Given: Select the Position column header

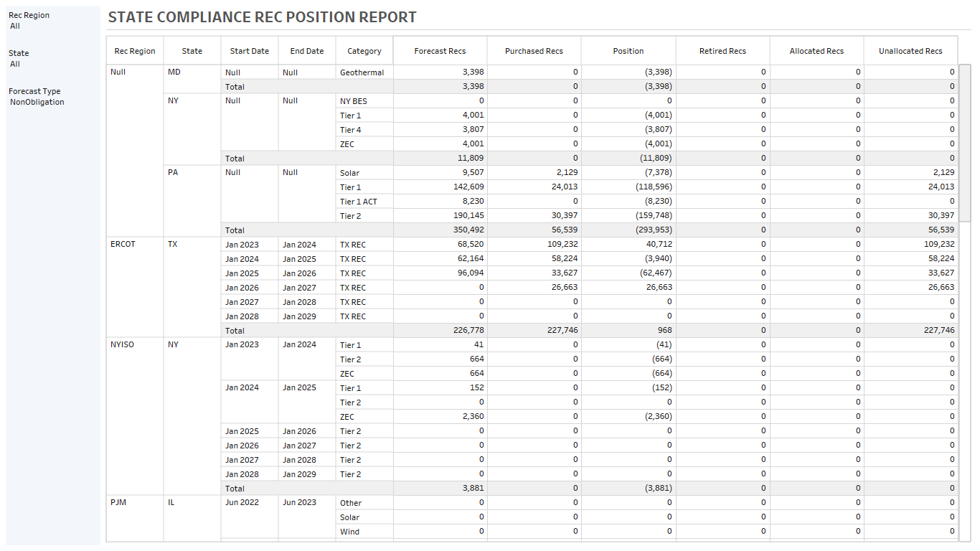Looking at the screenshot, I should point(628,51).
